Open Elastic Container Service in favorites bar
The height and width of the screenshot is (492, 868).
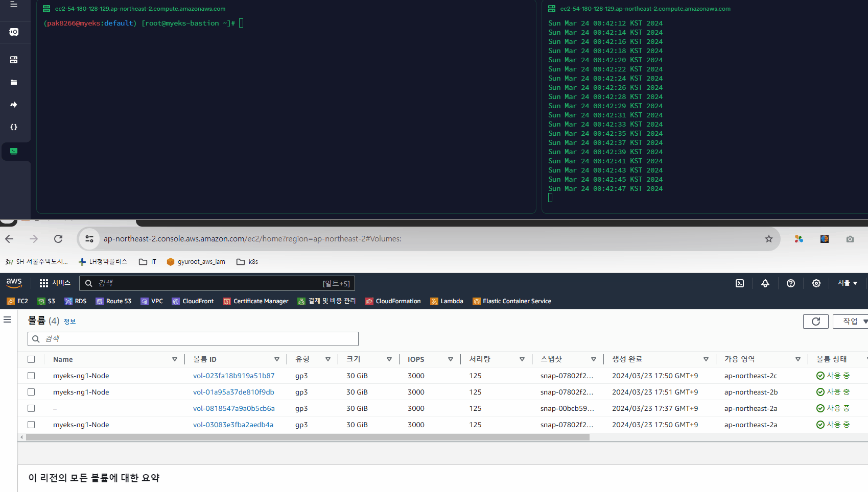click(x=512, y=301)
